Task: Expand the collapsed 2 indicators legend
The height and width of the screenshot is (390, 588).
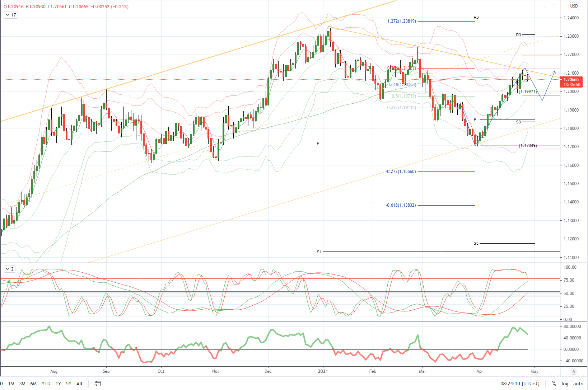Action: 10,269
